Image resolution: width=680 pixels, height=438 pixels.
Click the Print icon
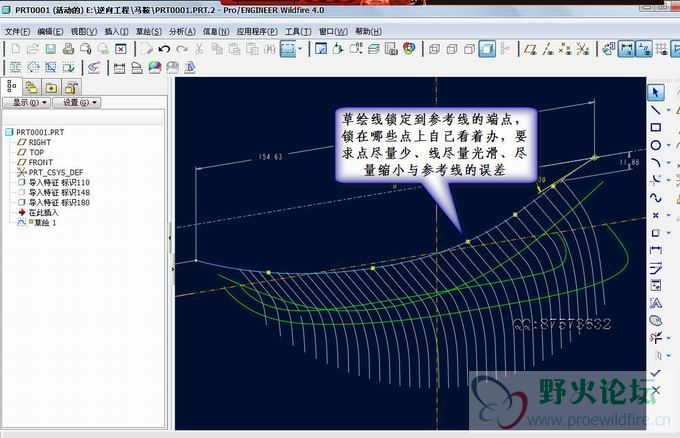pyautogui.click(x=68, y=49)
